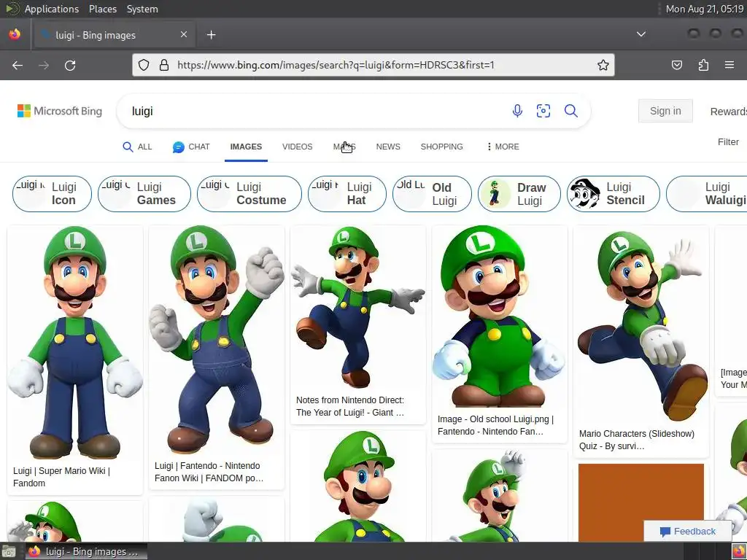Screen dimensions: 747x560
Task: Click the address bar URL
Action: coord(336,65)
